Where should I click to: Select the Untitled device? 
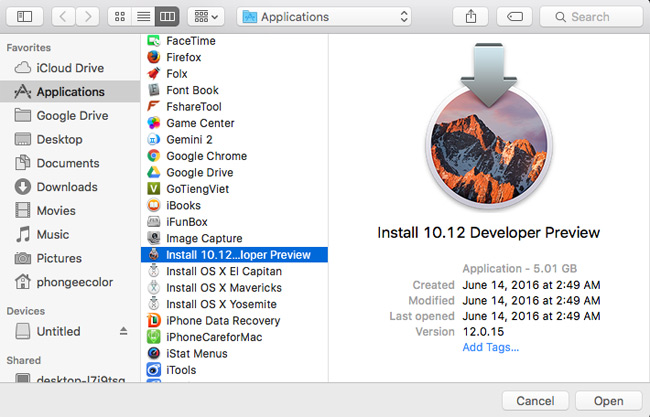pyautogui.click(x=58, y=331)
